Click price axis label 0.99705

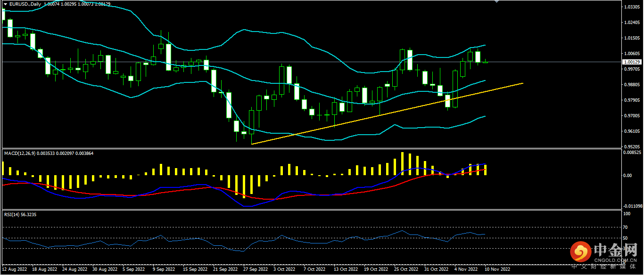pyautogui.click(x=631, y=69)
